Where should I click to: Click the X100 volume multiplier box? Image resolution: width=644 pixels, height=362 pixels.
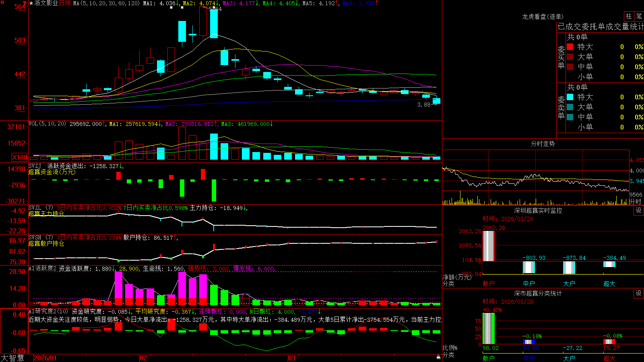tap(20, 157)
